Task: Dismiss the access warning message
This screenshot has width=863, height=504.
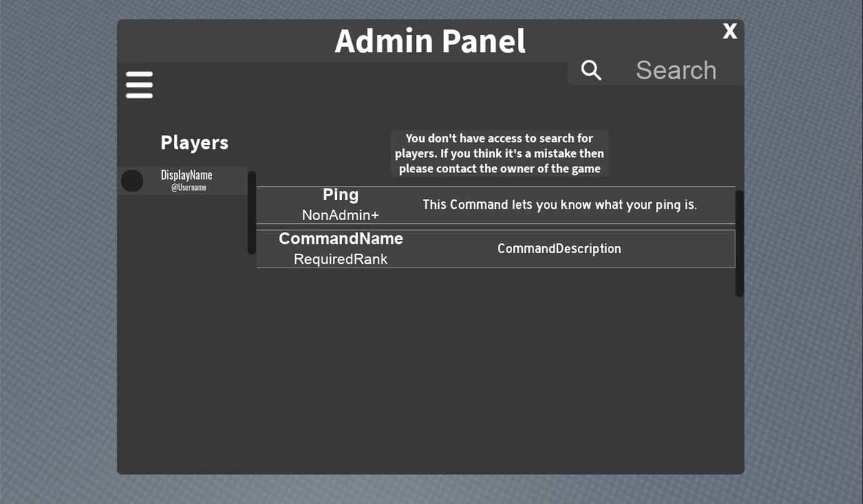Action: [x=499, y=153]
